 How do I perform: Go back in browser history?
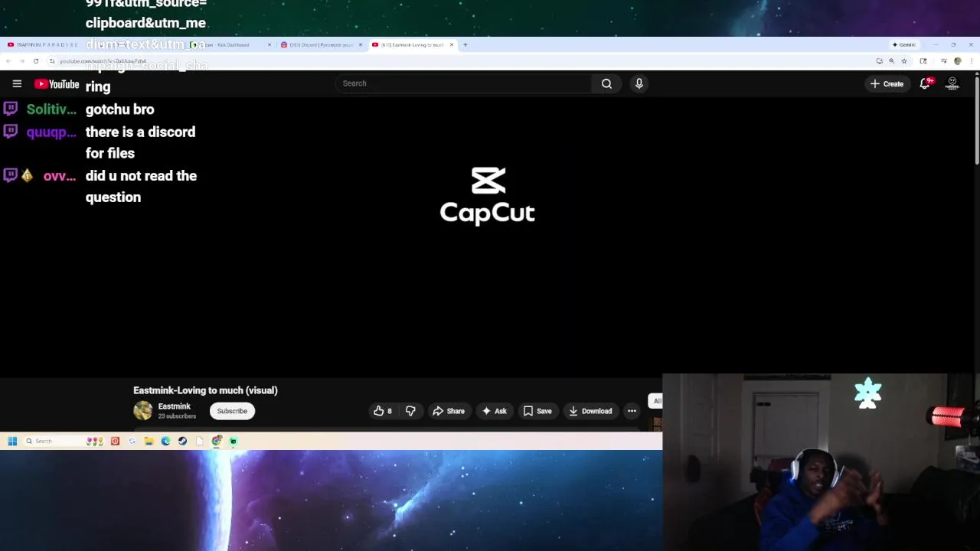(x=8, y=61)
